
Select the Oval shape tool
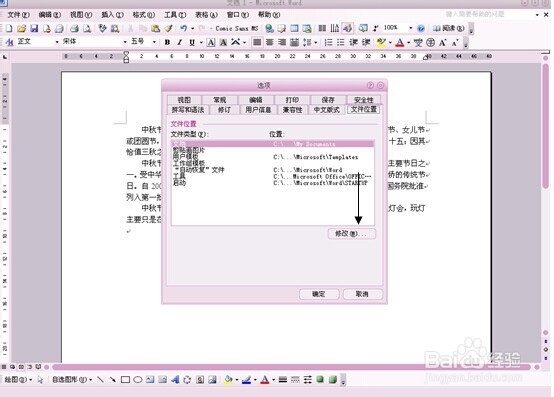tap(138, 380)
